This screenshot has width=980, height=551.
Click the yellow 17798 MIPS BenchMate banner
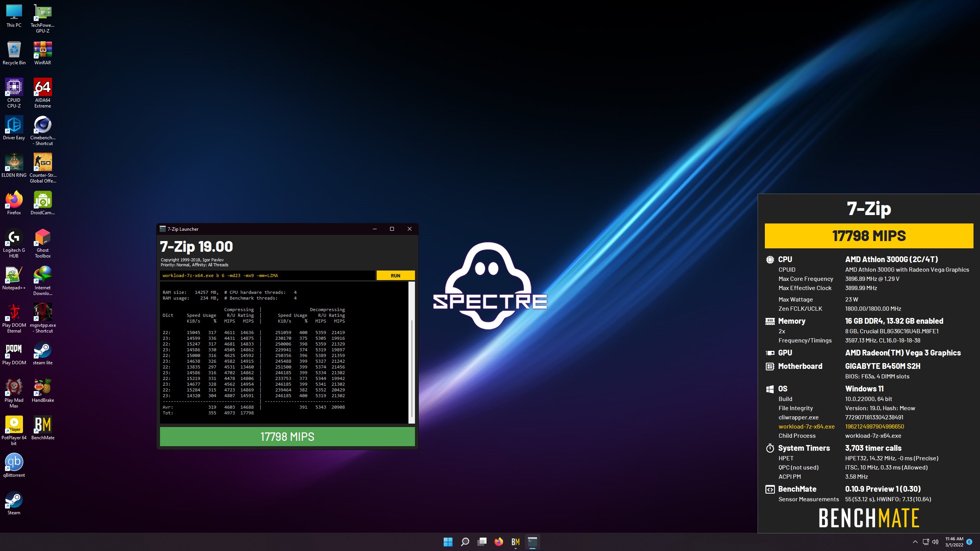869,236
